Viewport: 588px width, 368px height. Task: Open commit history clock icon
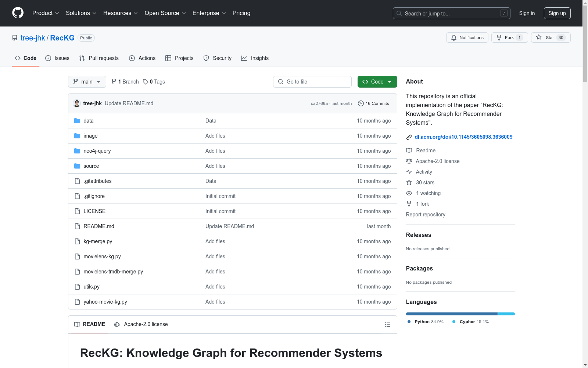361,103
